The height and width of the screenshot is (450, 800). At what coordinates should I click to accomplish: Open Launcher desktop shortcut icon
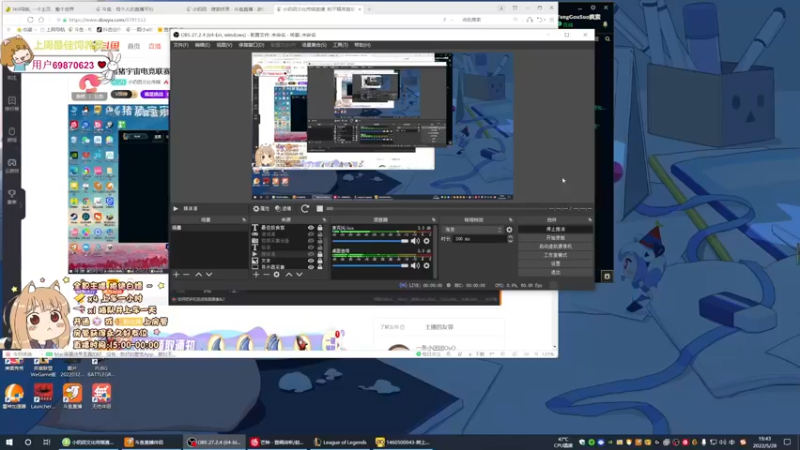pos(43,396)
